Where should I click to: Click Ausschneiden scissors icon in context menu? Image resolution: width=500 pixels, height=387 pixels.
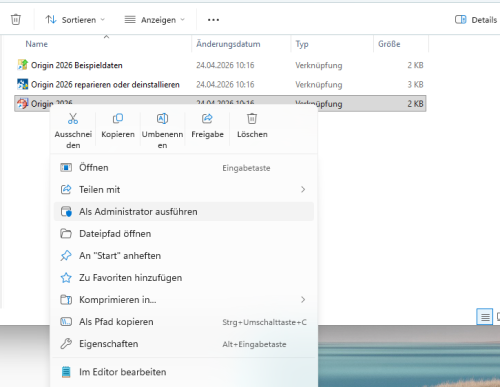pos(73,119)
